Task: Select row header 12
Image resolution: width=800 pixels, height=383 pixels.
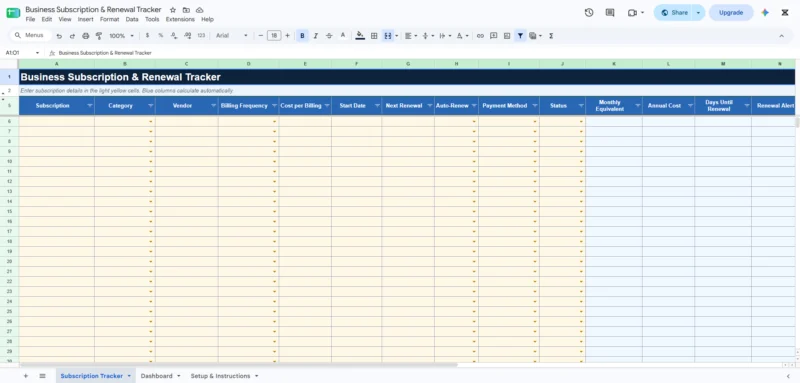Action: pyautogui.click(x=9, y=182)
